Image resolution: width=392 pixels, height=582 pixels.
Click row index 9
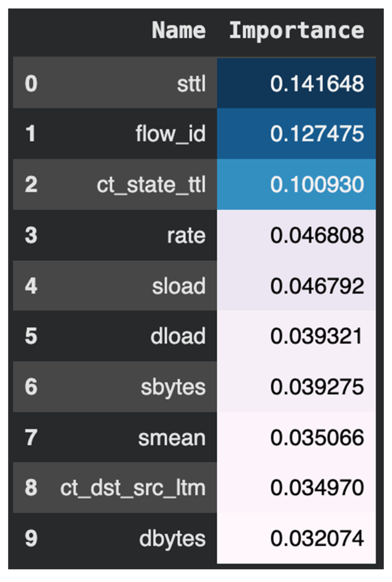pyautogui.click(x=31, y=539)
